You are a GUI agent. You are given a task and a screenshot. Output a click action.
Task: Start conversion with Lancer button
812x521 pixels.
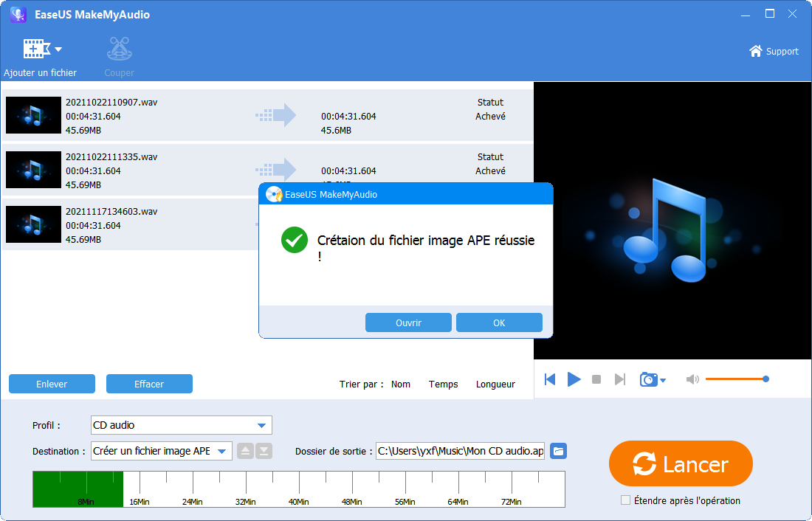tap(681, 463)
